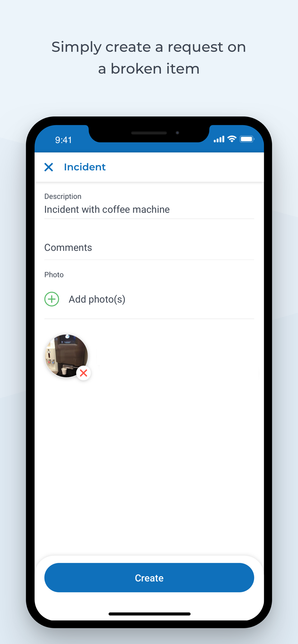
Task: Tap the cellular signal bars icon
Action: point(219,139)
